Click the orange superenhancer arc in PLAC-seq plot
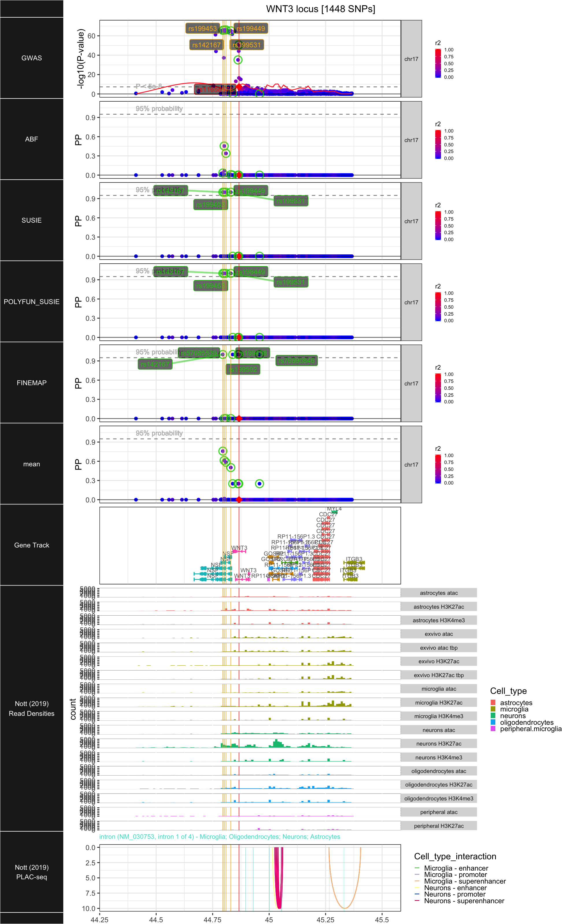 [x=345, y=908]
